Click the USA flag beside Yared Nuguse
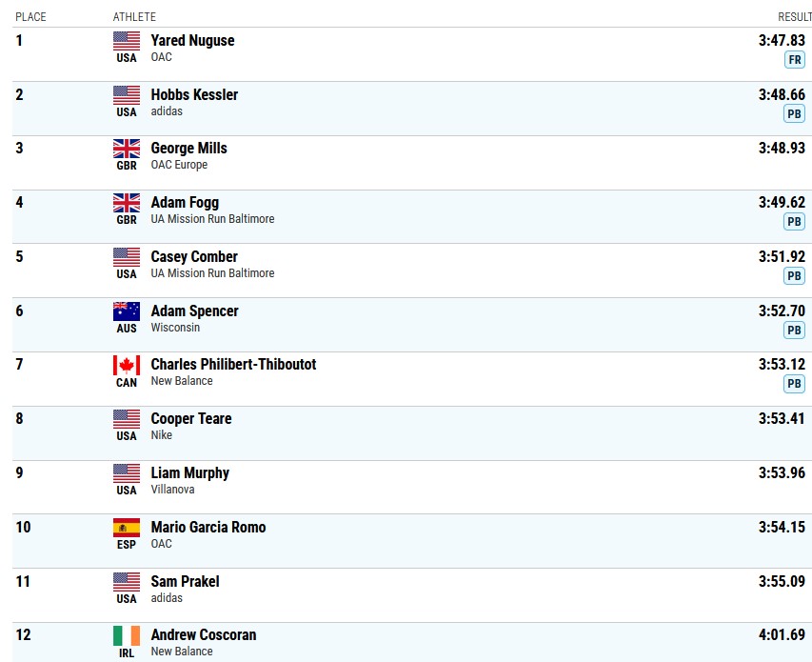Image resolution: width=812 pixels, height=662 pixels. click(127, 41)
